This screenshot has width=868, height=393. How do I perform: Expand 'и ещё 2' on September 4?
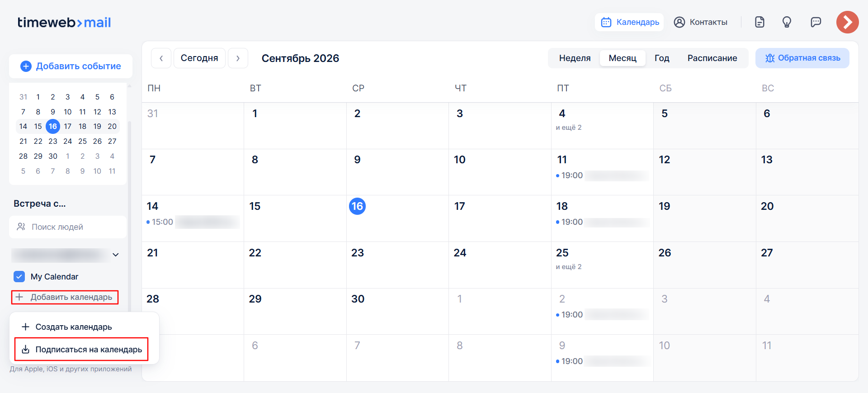pos(569,128)
